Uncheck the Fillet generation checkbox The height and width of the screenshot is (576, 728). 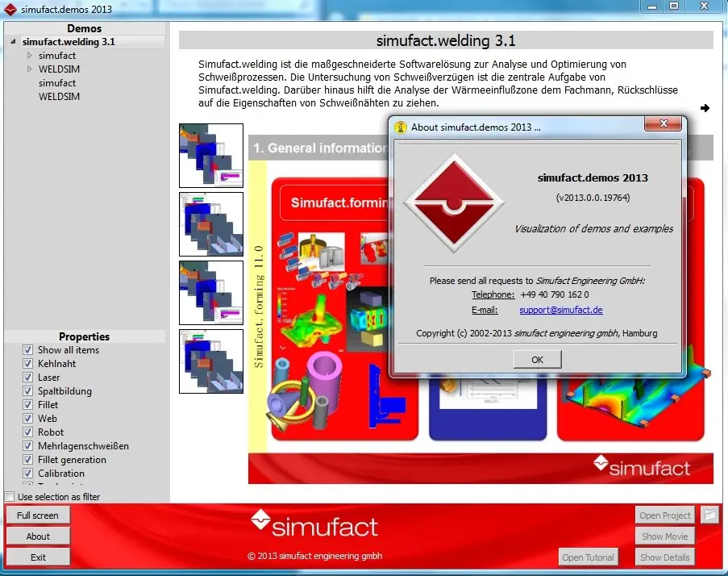click(x=28, y=459)
